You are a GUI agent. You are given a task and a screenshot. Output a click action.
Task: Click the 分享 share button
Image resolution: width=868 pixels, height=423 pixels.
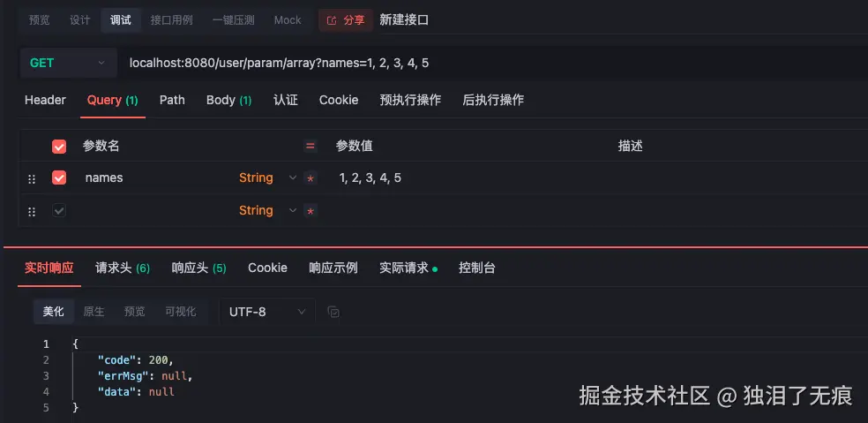click(x=344, y=20)
